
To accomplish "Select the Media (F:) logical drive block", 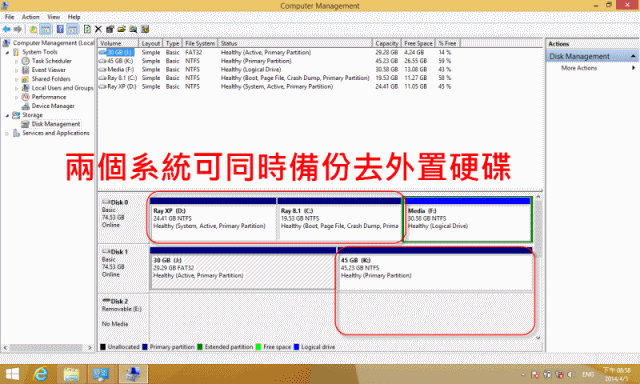I will [467, 219].
